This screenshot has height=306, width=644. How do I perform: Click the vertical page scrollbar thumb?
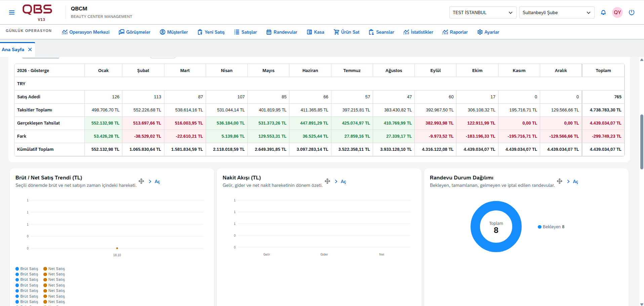[x=642, y=141]
